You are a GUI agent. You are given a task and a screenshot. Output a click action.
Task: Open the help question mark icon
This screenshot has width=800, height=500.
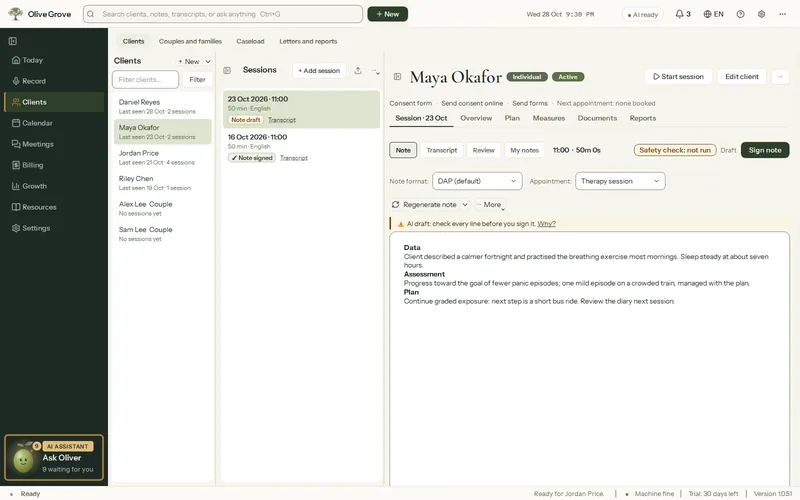(740, 14)
